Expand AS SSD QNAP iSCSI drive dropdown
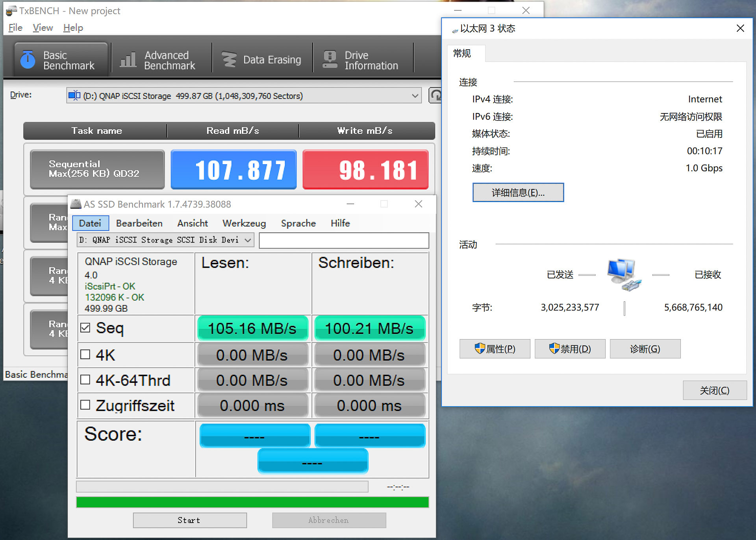This screenshot has height=540, width=756. 248,240
